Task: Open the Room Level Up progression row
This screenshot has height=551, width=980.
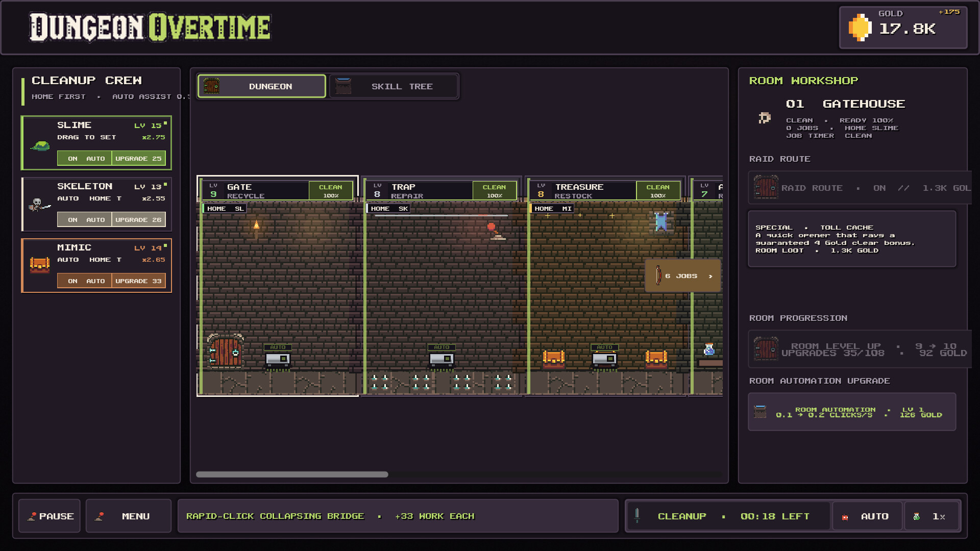Action: click(860, 349)
